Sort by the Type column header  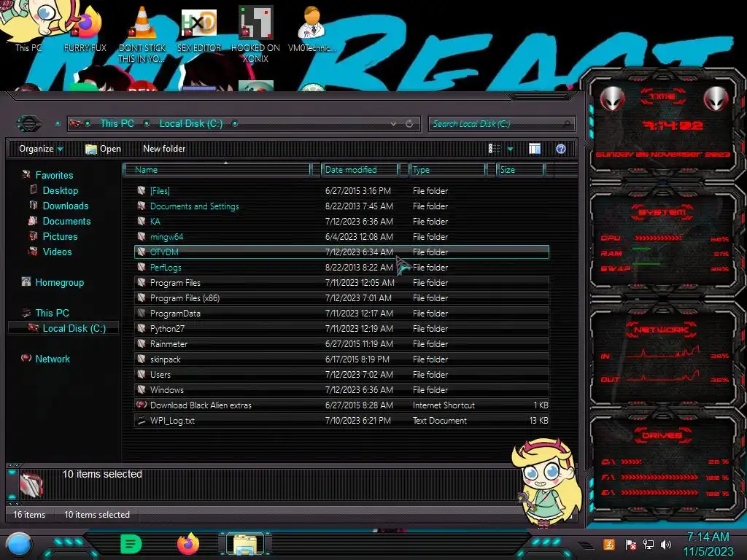click(447, 169)
